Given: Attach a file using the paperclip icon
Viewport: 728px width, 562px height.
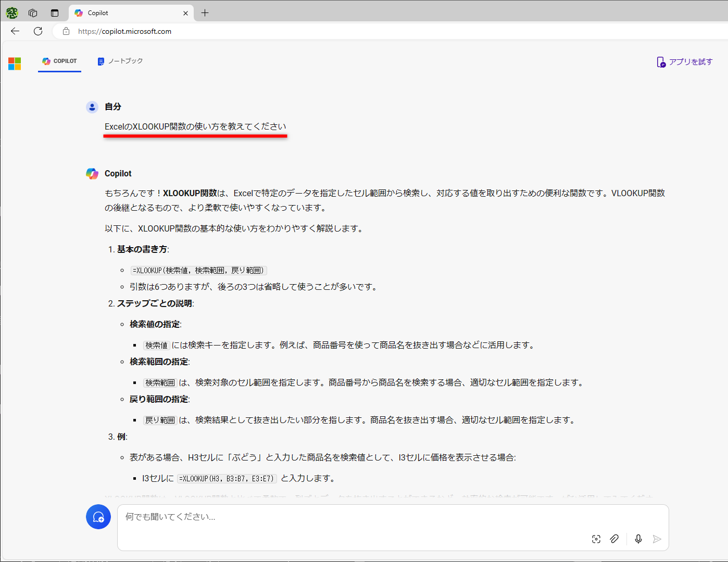Looking at the screenshot, I should (614, 539).
